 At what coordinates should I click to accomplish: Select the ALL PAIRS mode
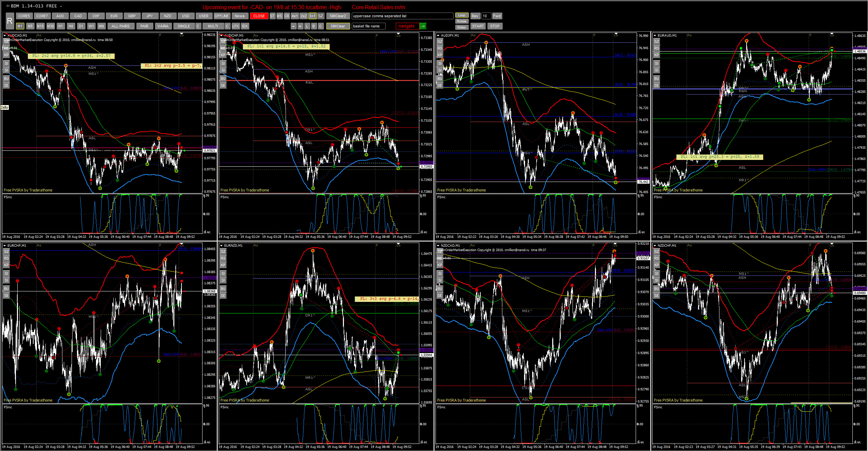pyautogui.click(x=120, y=26)
